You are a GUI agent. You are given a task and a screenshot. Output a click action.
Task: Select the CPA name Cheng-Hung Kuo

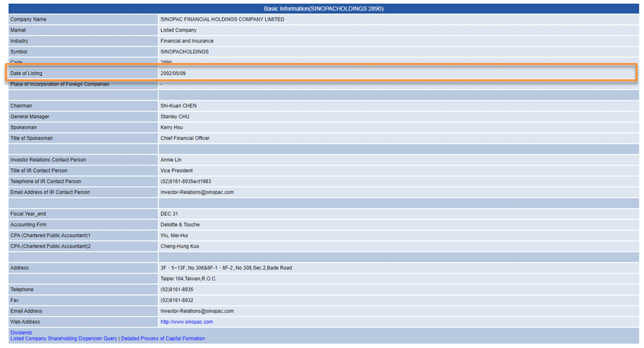tap(180, 246)
